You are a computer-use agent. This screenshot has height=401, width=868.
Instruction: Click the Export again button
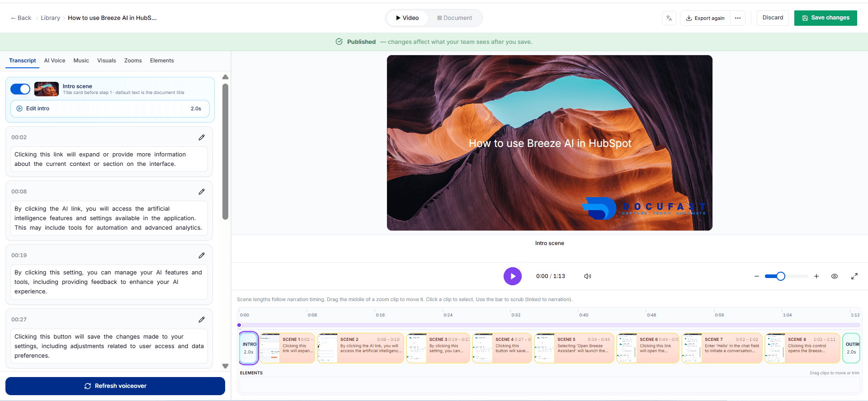click(x=705, y=18)
